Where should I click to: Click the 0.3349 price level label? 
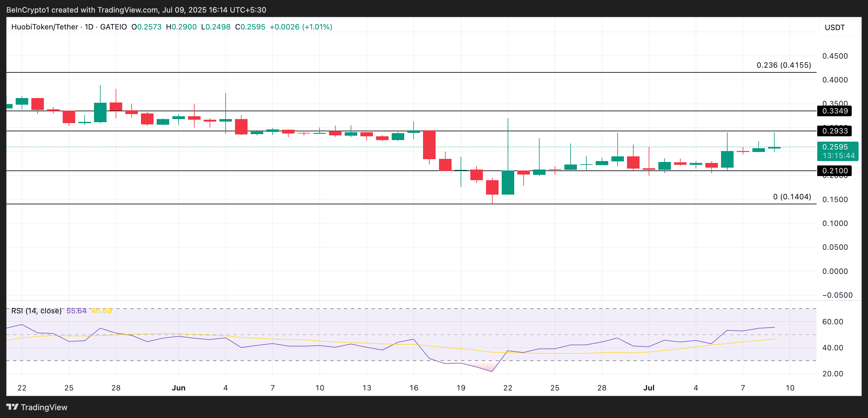point(834,111)
